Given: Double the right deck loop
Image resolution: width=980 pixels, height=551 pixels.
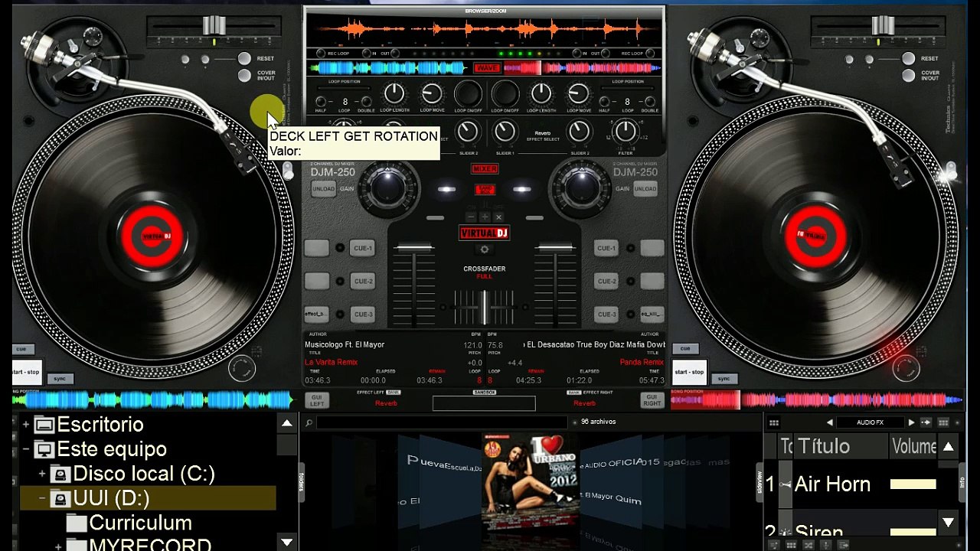Looking at the screenshot, I should click(650, 102).
